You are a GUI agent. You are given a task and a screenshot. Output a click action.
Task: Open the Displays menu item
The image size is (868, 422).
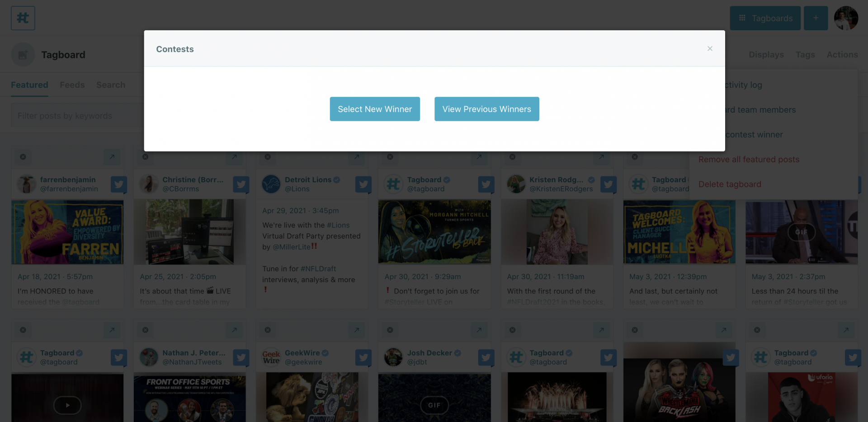point(766,54)
